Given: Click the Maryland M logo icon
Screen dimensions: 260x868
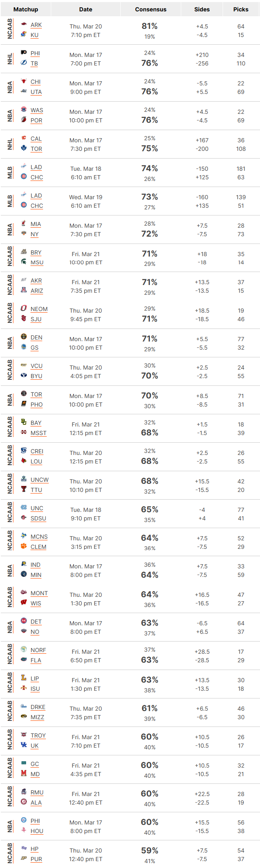Looking at the screenshot, I should click(24, 773).
